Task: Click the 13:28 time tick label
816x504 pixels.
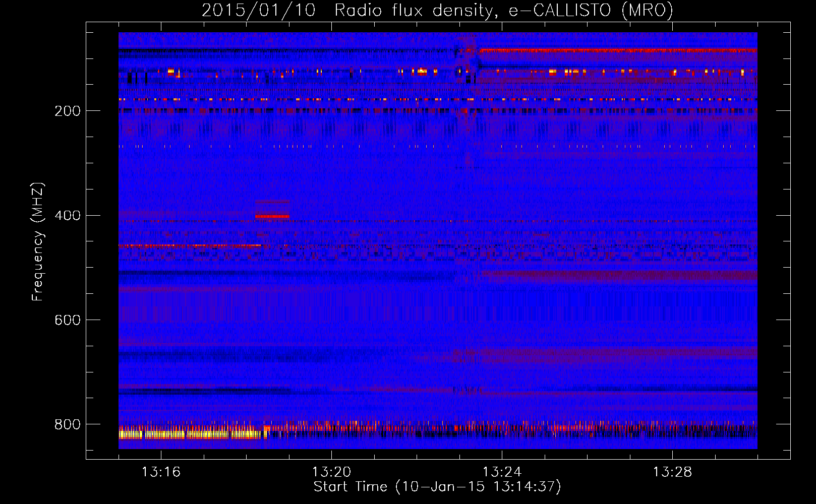Action: tap(672, 472)
